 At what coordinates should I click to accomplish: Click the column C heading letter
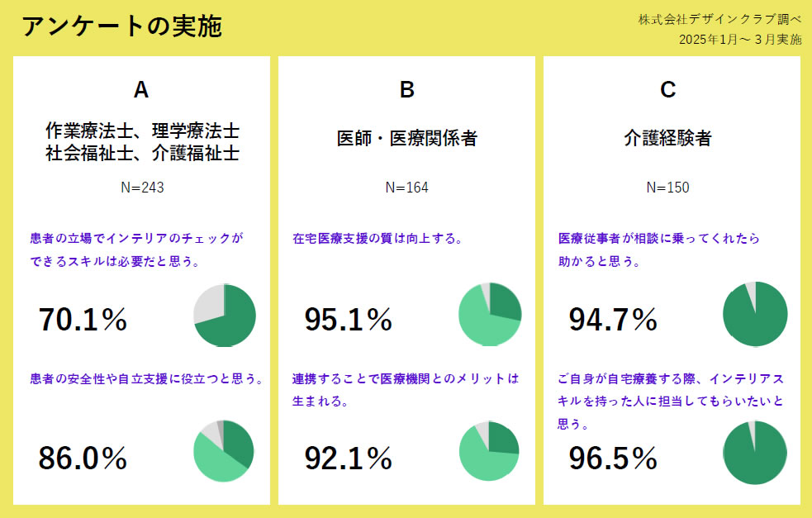coord(668,90)
